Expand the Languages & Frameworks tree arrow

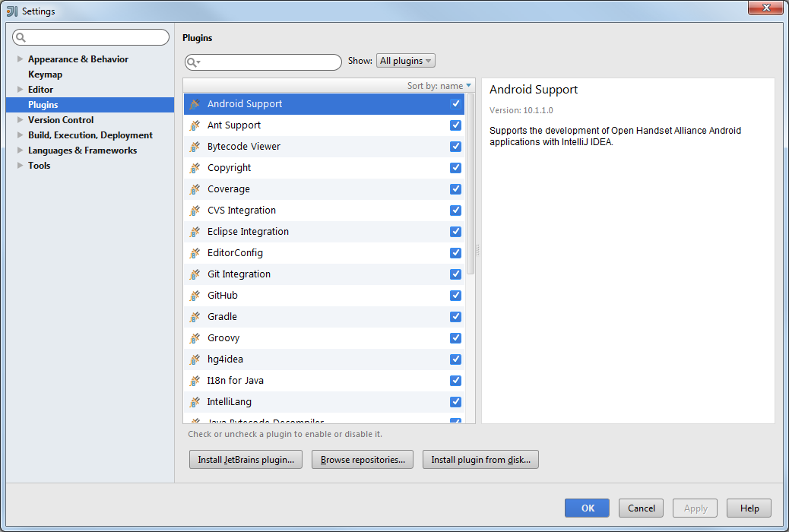click(x=20, y=150)
